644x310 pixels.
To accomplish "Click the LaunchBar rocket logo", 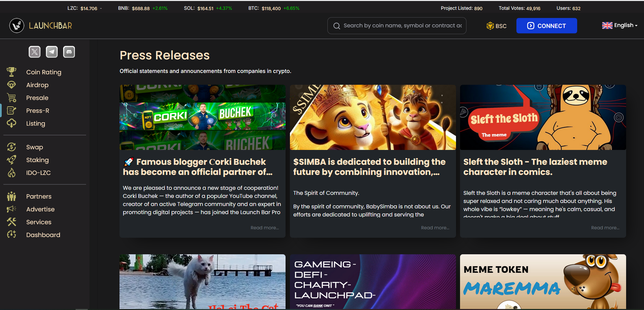I will [17, 26].
